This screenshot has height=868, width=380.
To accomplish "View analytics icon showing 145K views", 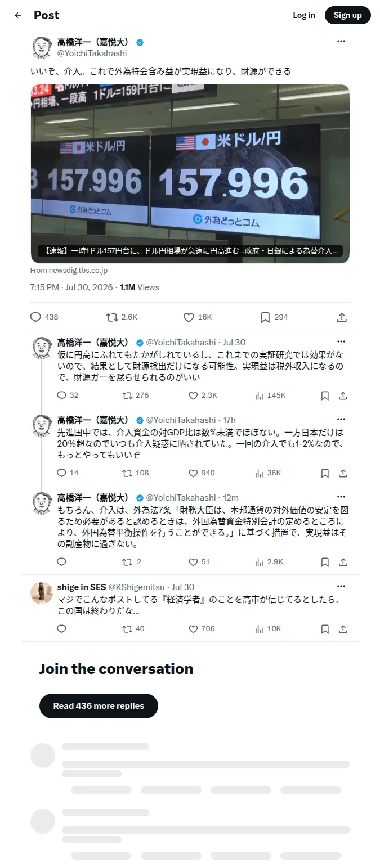I will point(259,395).
